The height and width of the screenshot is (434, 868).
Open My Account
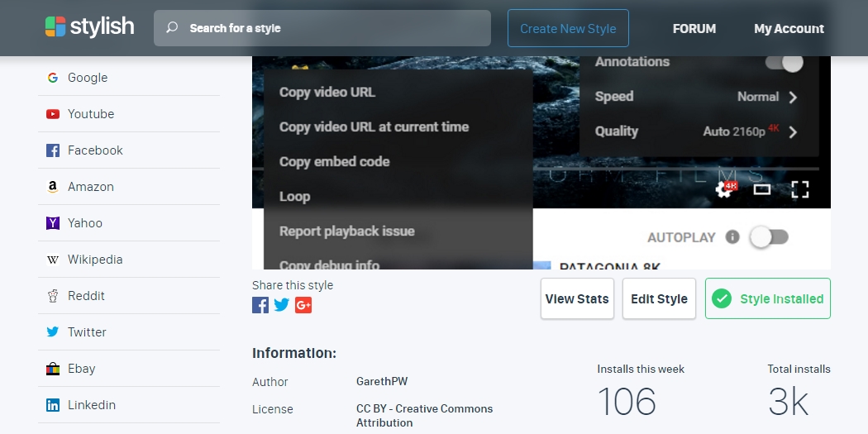click(789, 29)
